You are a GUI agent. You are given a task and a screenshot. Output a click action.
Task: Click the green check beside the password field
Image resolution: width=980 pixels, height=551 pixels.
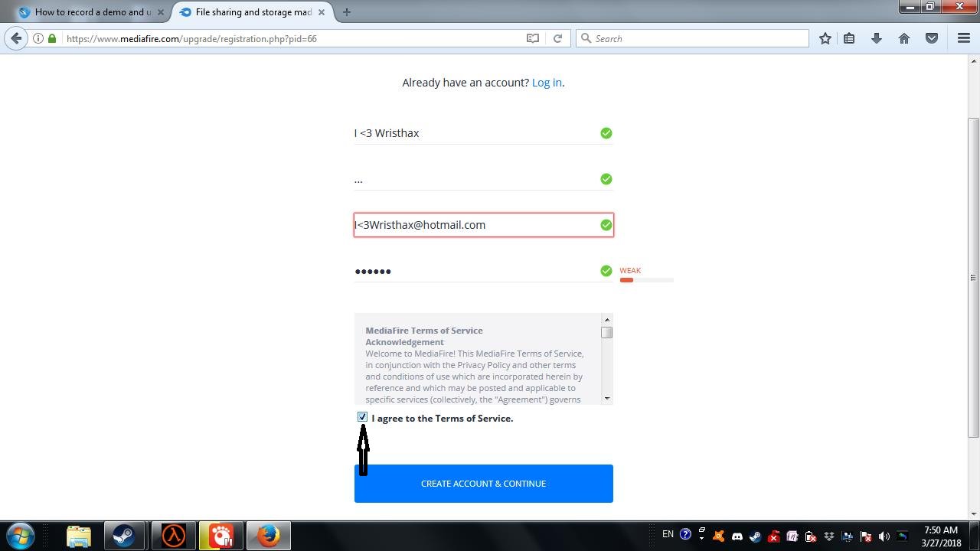[606, 271]
